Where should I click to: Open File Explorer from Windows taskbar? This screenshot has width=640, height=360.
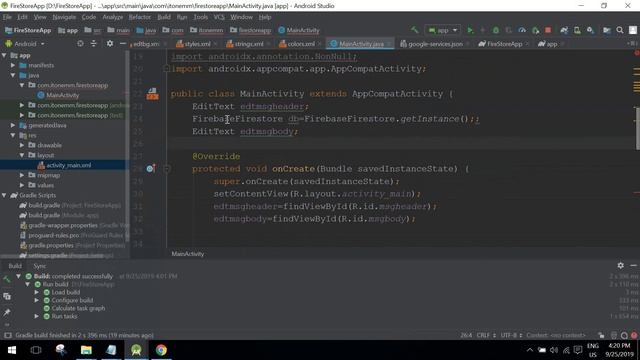[x=86, y=350]
